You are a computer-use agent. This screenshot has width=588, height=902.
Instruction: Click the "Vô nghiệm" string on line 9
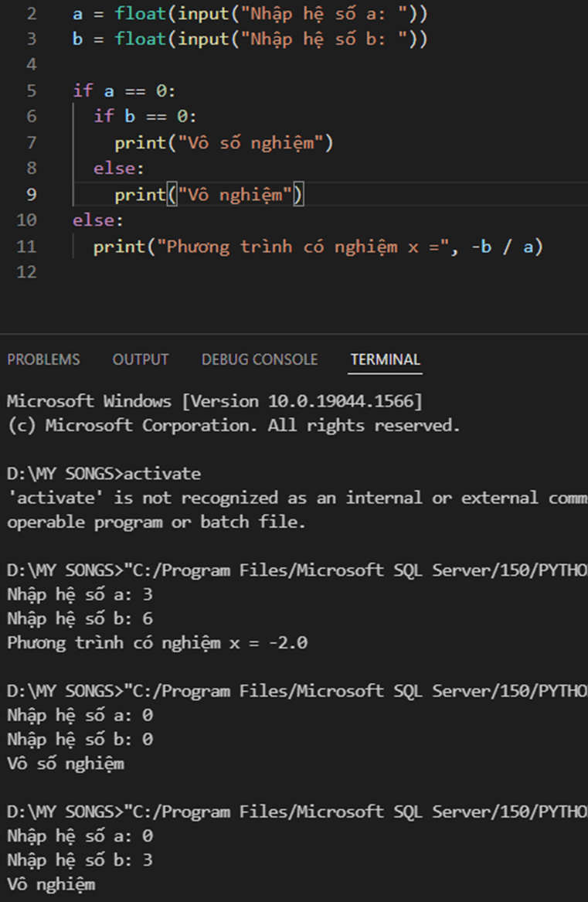click(237, 195)
